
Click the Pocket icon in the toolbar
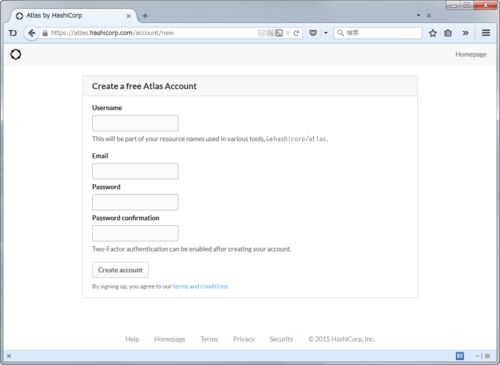click(x=313, y=33)
